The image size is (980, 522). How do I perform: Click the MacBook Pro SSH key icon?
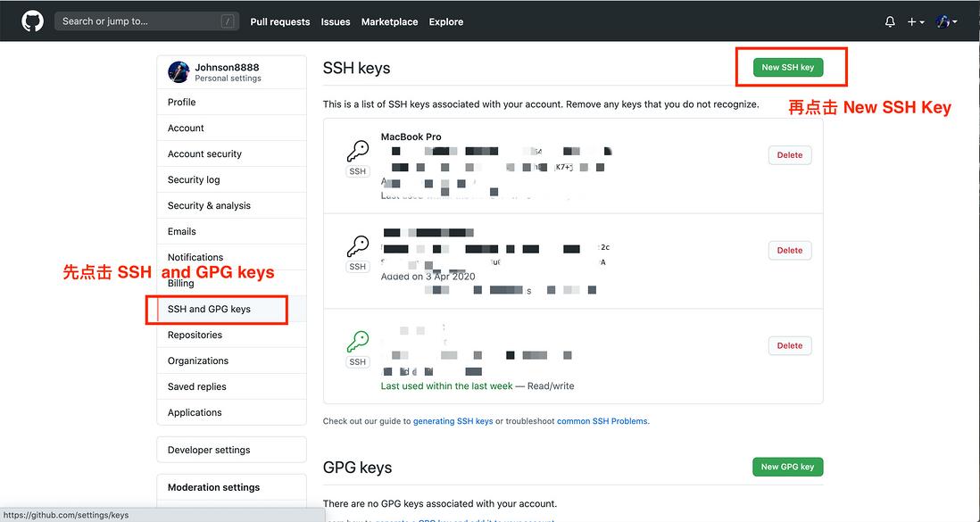tap(358, 150)
